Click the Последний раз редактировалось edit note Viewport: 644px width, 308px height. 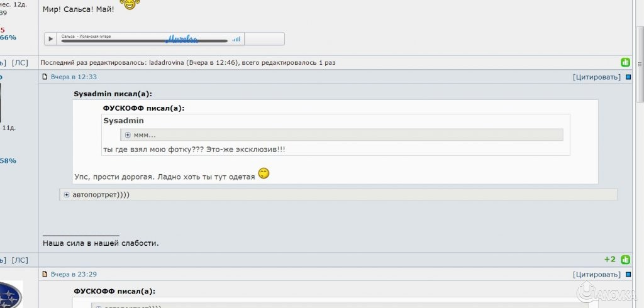187,63
